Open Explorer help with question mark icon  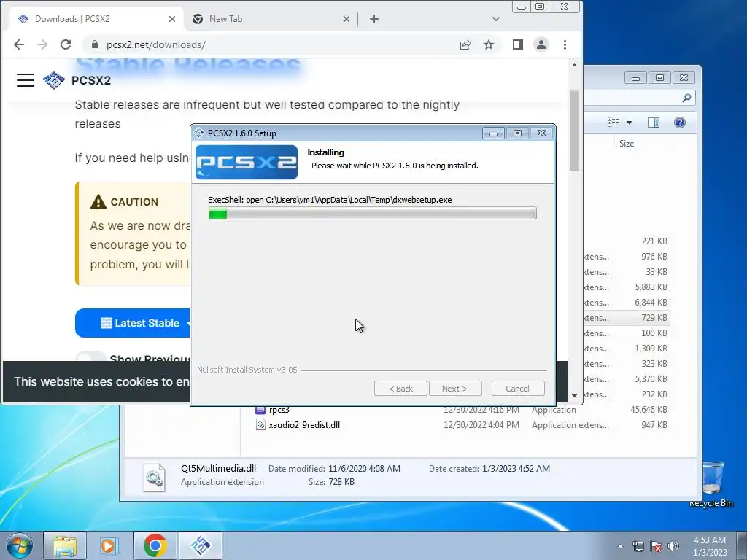coord(680,122)
